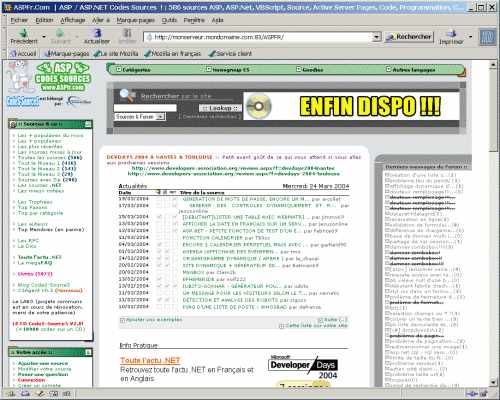Open the Dernières recherches link
The height and width of the screenshot is (400, 500).
209,116
